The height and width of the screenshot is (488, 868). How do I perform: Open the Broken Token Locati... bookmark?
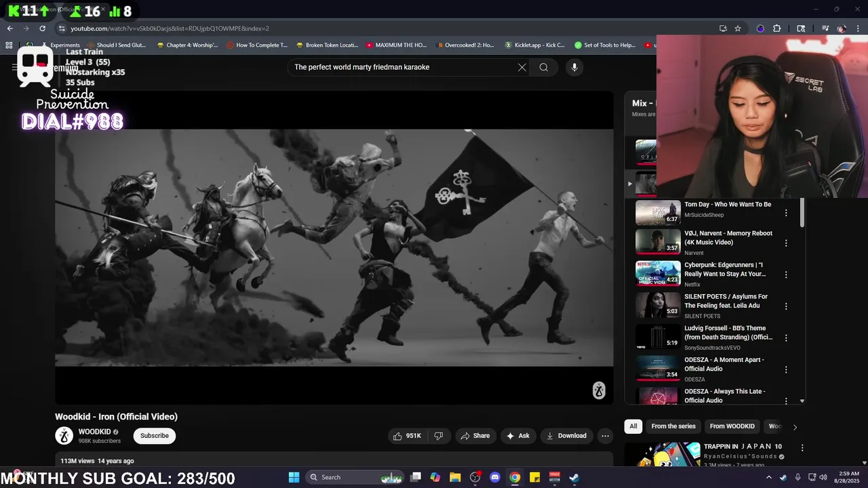[x=327, y=45]
